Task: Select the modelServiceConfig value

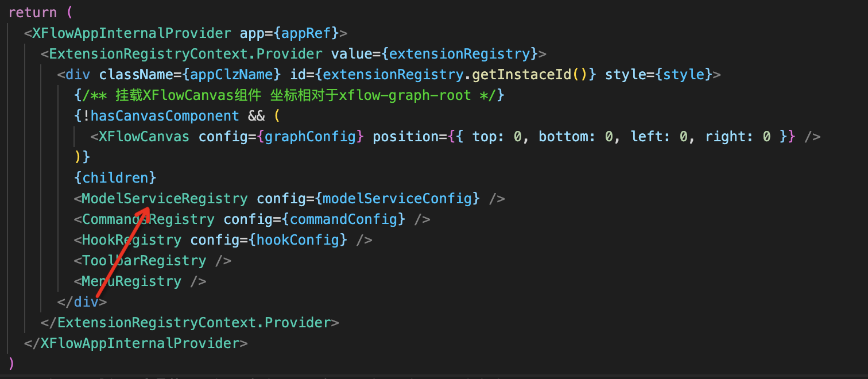Action: pyautogui.click(x=397, y=198)
